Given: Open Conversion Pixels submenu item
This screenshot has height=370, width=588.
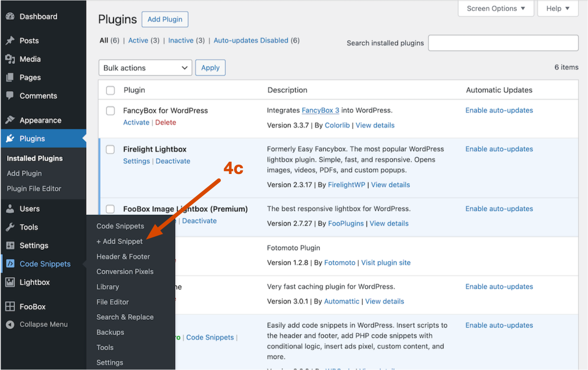Looking at the screenshot, I should (125, 271).
